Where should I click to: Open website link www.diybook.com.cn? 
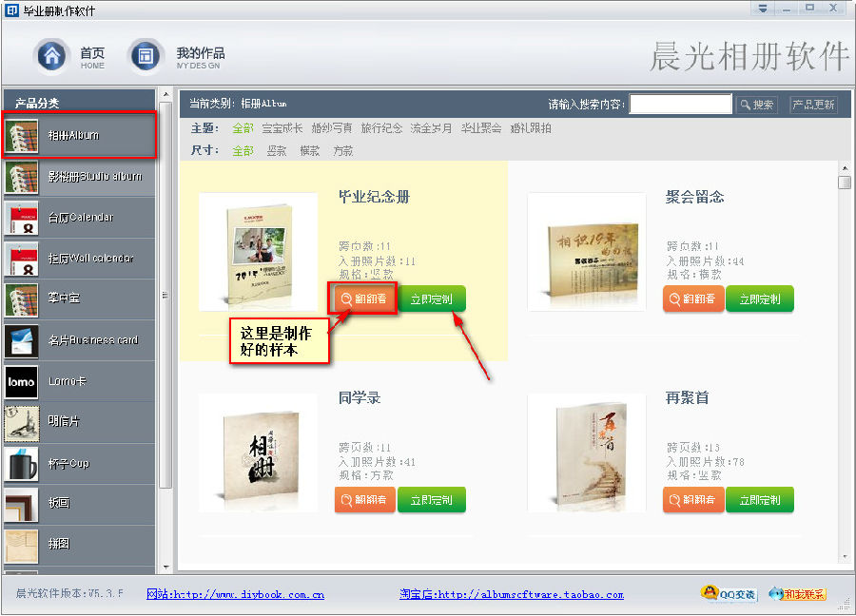point(235,594)
